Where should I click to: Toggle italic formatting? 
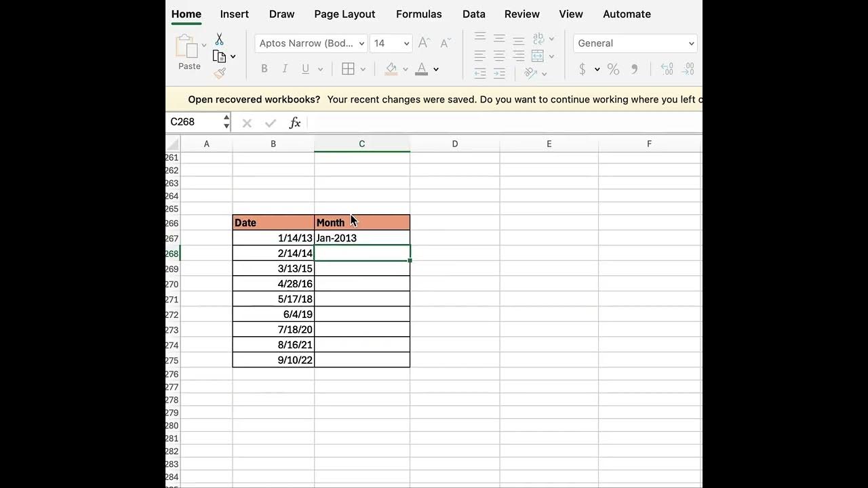coord(285,68)
